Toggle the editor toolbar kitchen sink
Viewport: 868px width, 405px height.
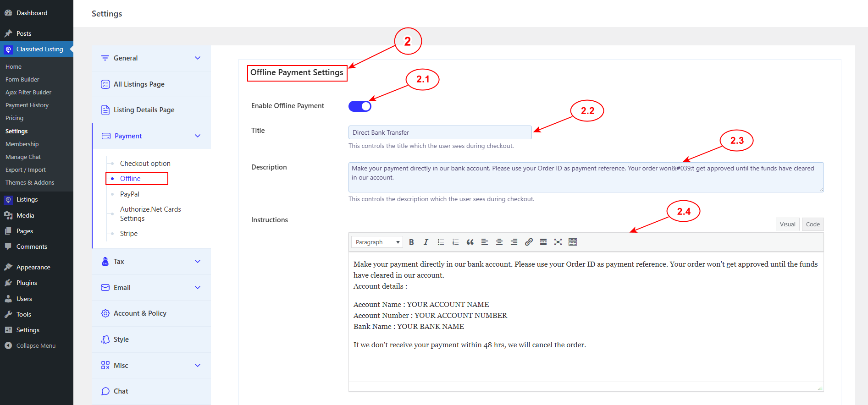[x=573, y=242]
